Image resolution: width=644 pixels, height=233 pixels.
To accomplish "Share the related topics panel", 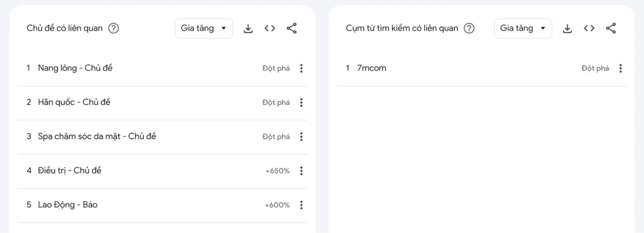I will click(291, 28).
